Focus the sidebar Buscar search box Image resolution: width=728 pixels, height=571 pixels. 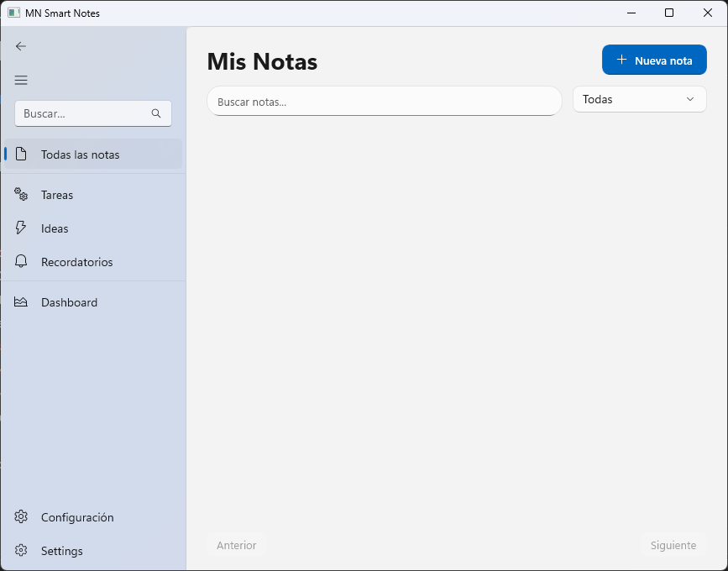pyautogui.click(x=93, y=113)
